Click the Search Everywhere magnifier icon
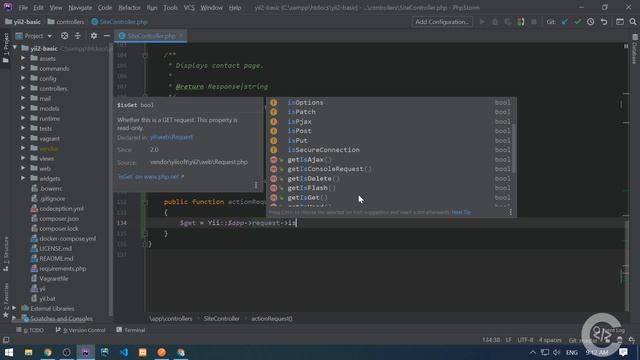640x360 pixels. click(x=633, y=22)
